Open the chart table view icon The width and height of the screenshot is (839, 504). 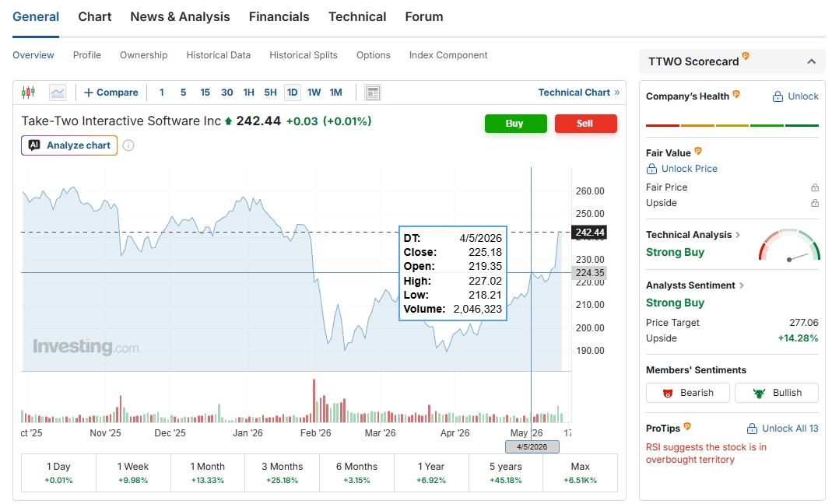click(x=372, y=93)
